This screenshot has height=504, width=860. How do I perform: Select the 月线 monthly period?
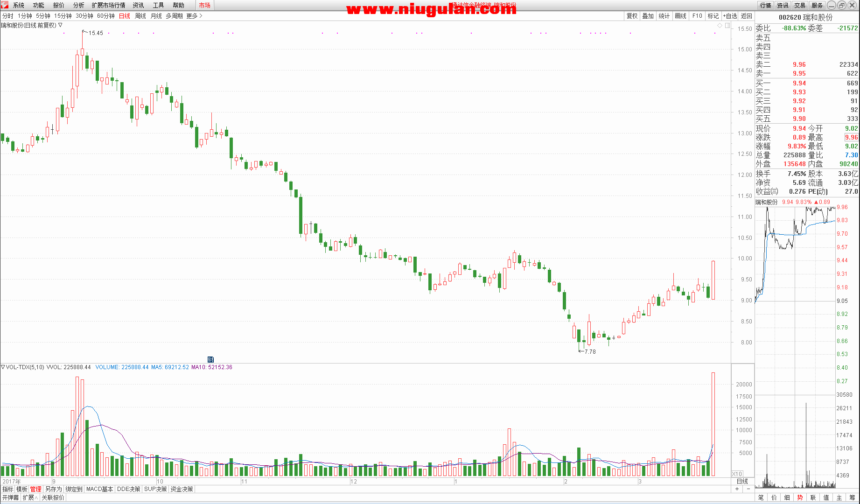[156, 16]
